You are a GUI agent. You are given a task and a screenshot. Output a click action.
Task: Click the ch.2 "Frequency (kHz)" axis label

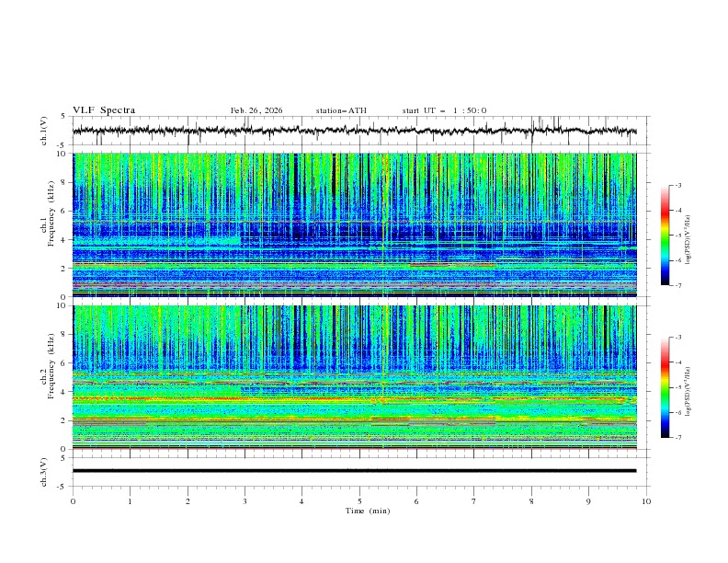[x=51, y=366]
